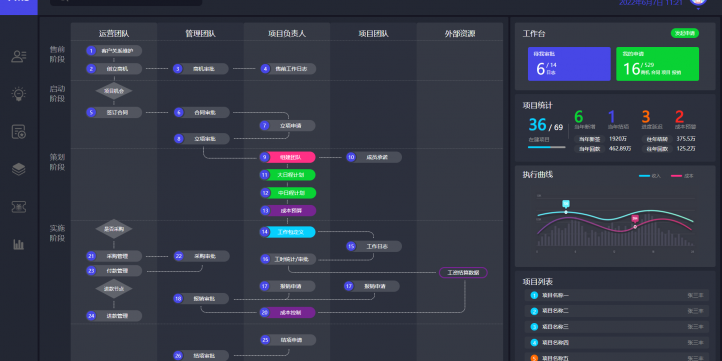Open the bar chart statistics sidebar icon
The height and width of the screenshot is (361, 722).
(18, 244)
